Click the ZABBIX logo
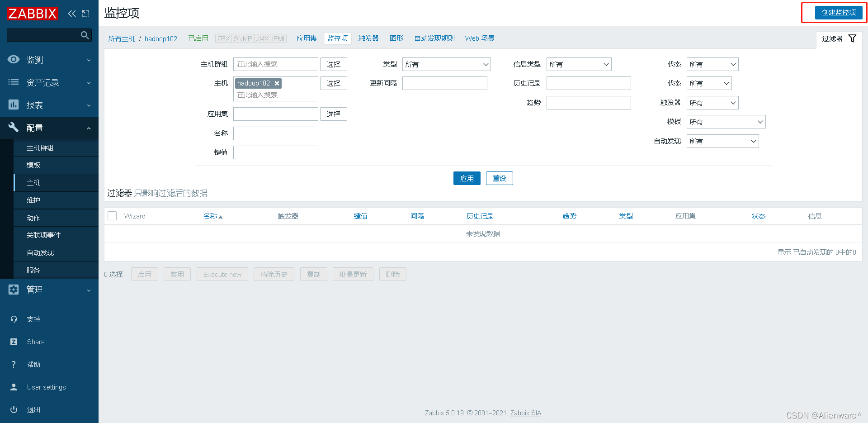The width and height of the screenshot is (868, 423). (33, 14)
